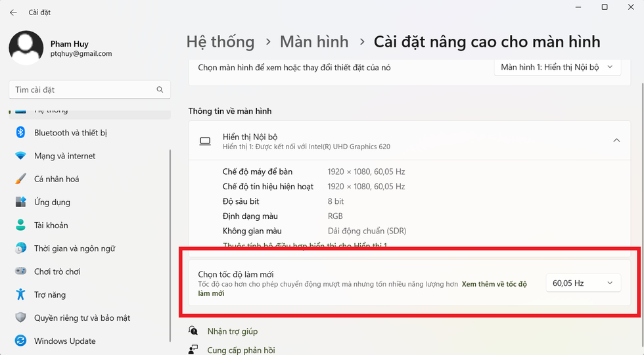Click the Chế độ máy để bàn label

[258, 172]
